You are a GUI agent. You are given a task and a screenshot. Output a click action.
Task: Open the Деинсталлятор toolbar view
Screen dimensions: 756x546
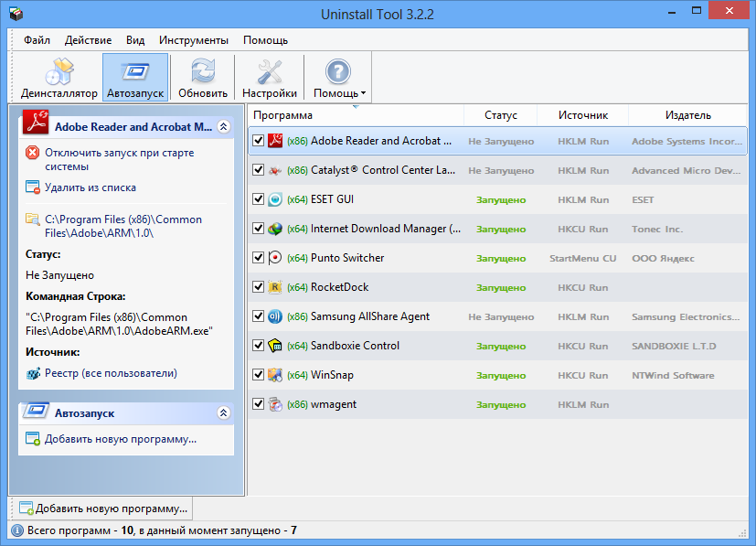(x=59, y=77)
